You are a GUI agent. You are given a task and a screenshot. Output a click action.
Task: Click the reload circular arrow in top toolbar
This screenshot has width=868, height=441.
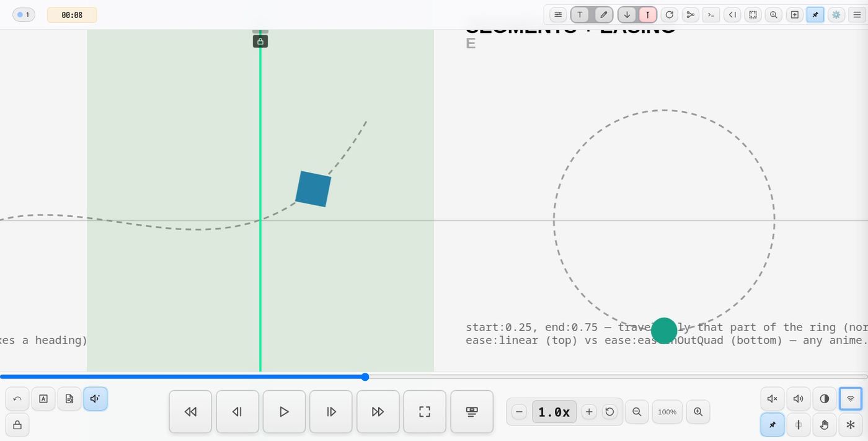[669, 15]
